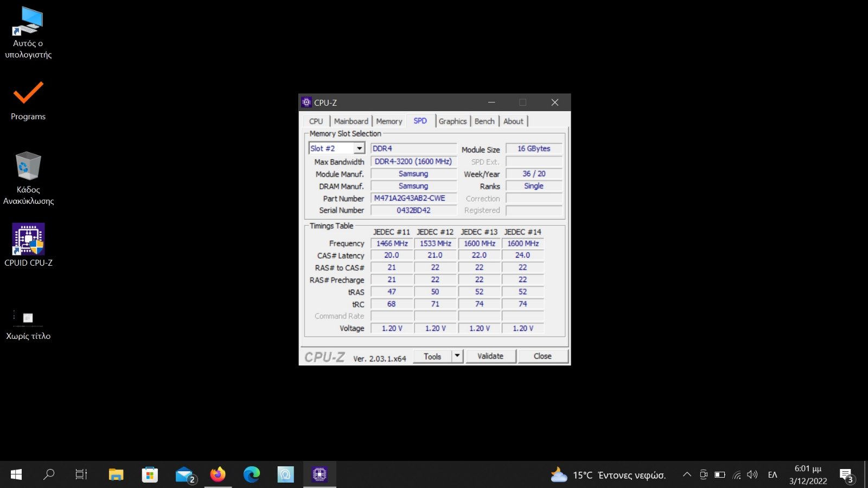
Task: Click the DDR4 memory type field
Action: (413, 149)
